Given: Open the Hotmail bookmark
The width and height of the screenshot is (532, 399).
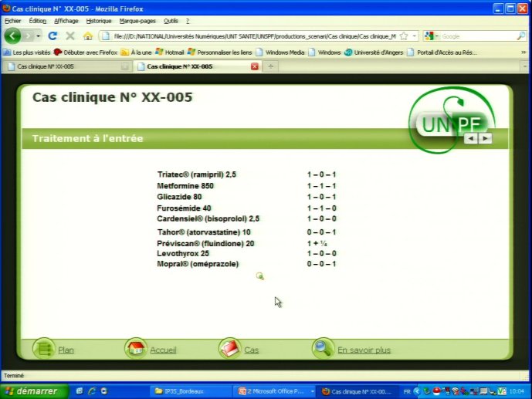Looking at the screenshot, I should pyautogui.click(x=170, y=52).
